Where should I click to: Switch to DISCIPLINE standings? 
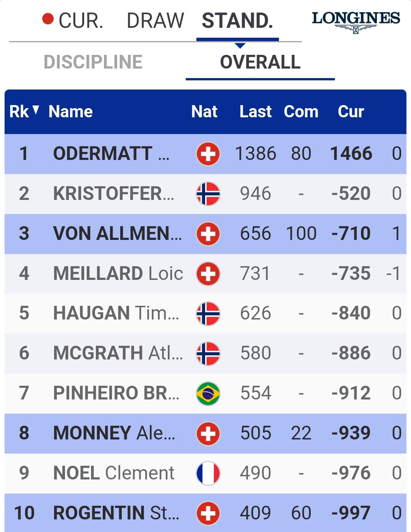[x=93, y=62]
